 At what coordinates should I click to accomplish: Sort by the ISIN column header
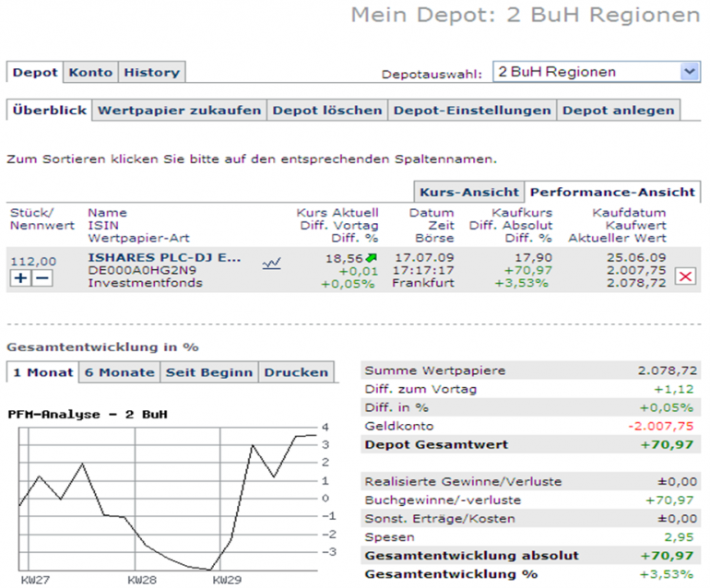click(x=103, y=226)
